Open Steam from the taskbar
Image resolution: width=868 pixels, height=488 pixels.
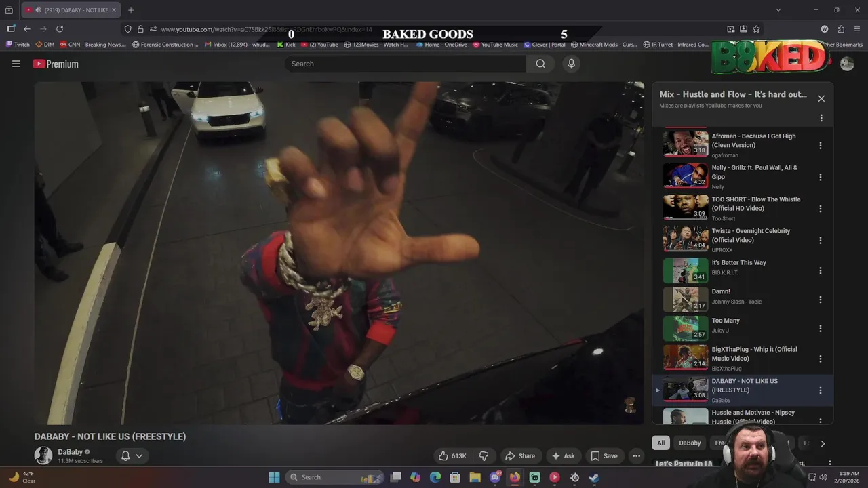click(x=594, y=477)
